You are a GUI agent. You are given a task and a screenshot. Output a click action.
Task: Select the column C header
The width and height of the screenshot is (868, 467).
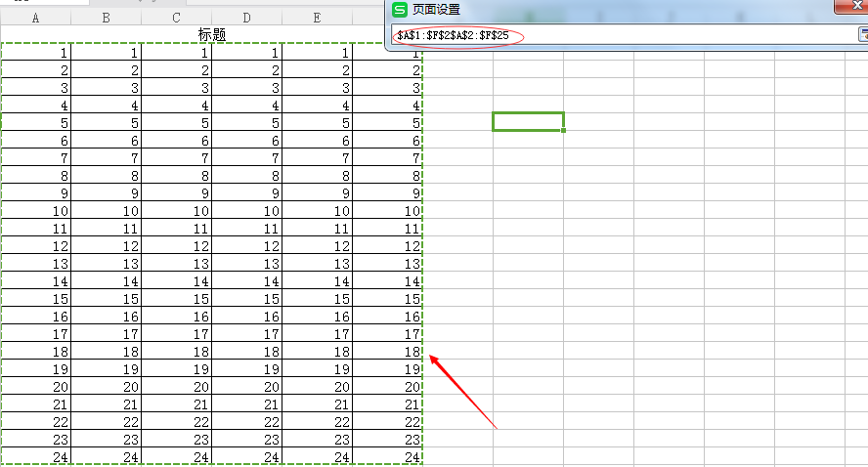pyautogui.click(x=176, y=18)
